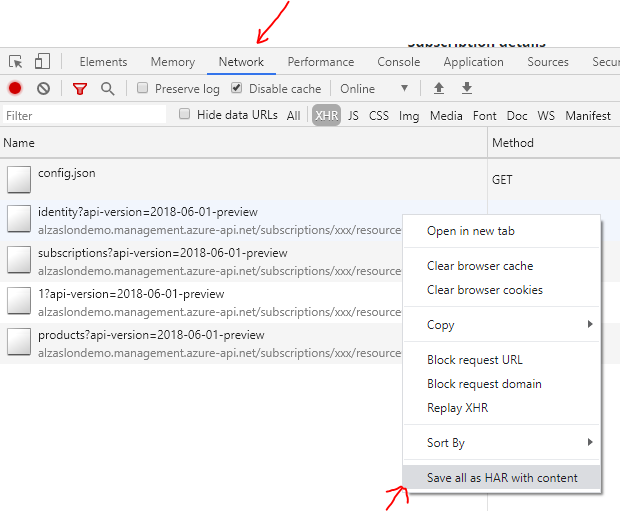Open the network search magnifier
The height and width of the screenshot is (511, 620).
(107, 89)
